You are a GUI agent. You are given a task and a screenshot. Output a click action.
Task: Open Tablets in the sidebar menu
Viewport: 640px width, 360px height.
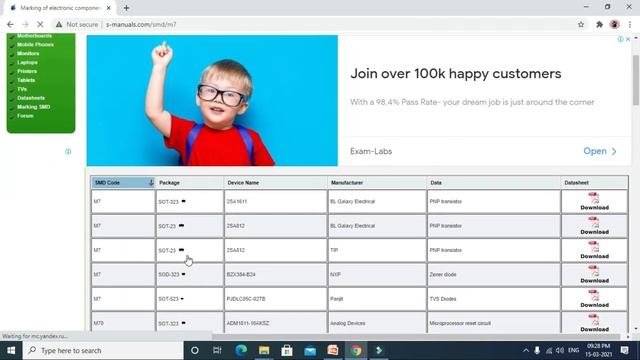26,80
